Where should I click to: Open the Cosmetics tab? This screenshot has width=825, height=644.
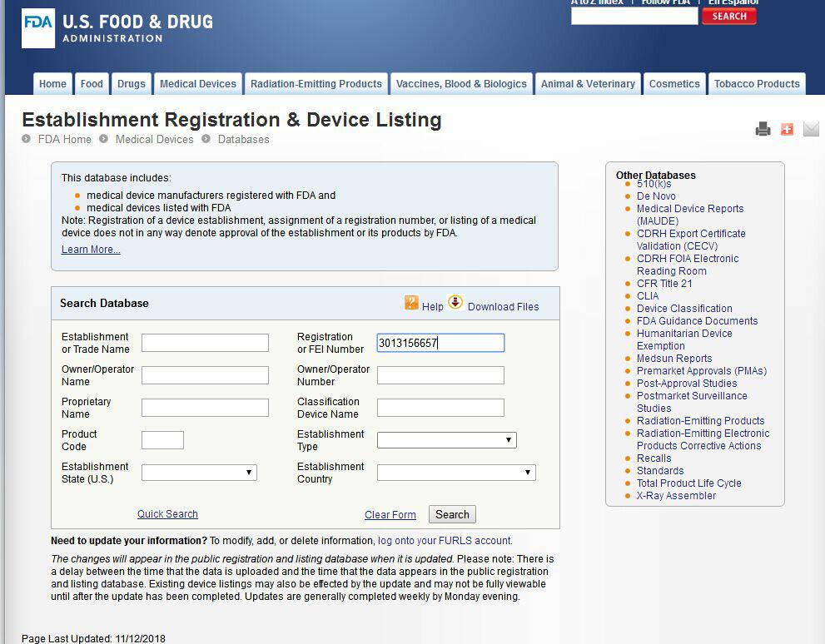coord(674,84)
